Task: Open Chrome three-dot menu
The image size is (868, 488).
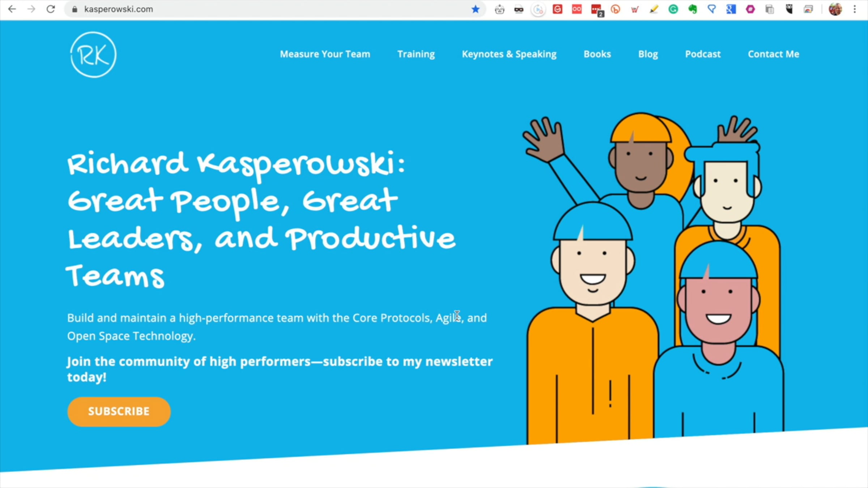Action: point(855,9)
